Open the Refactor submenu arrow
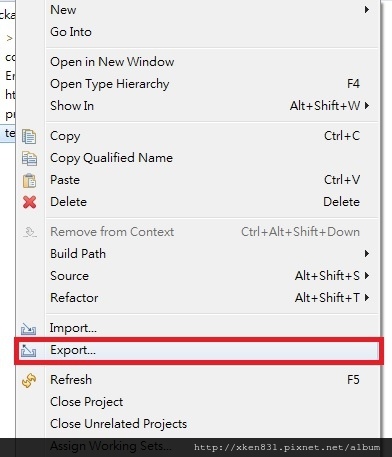Image resolution: width=392 pixels, height=457 pixels. [x=367, y=297]
